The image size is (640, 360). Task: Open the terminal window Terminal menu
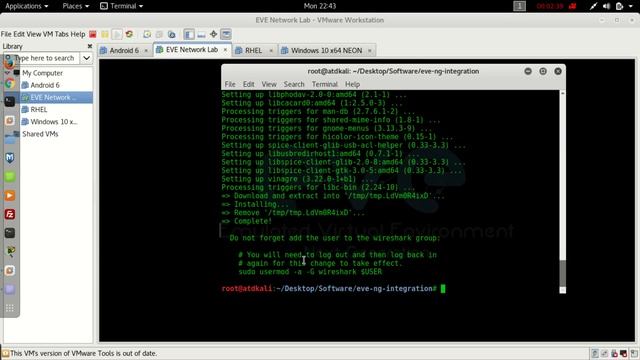point(324,84)
